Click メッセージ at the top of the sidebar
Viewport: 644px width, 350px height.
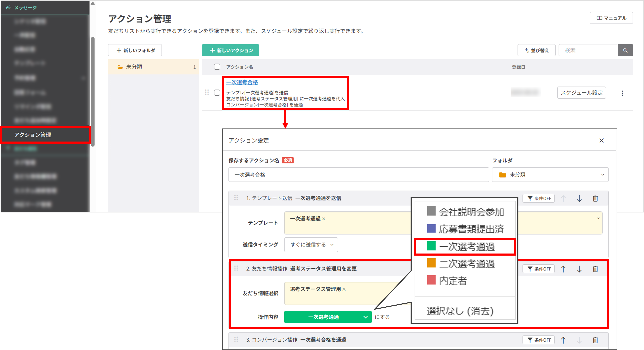tap(25, 7)
